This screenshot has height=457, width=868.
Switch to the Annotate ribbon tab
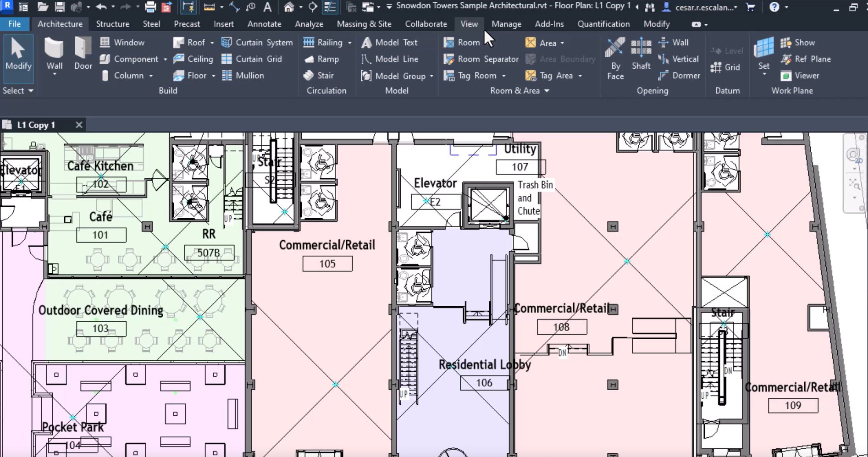264,24
